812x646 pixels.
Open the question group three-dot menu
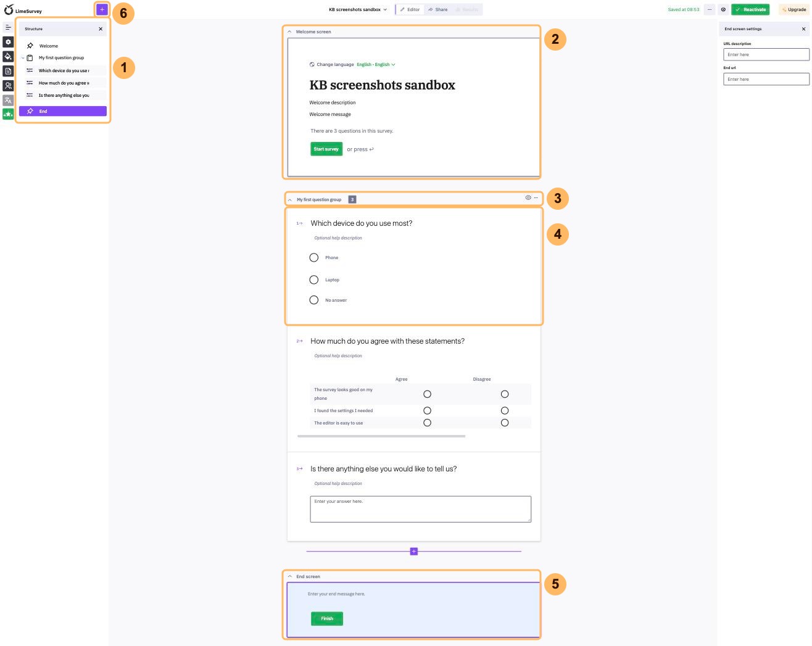[536, 197]
